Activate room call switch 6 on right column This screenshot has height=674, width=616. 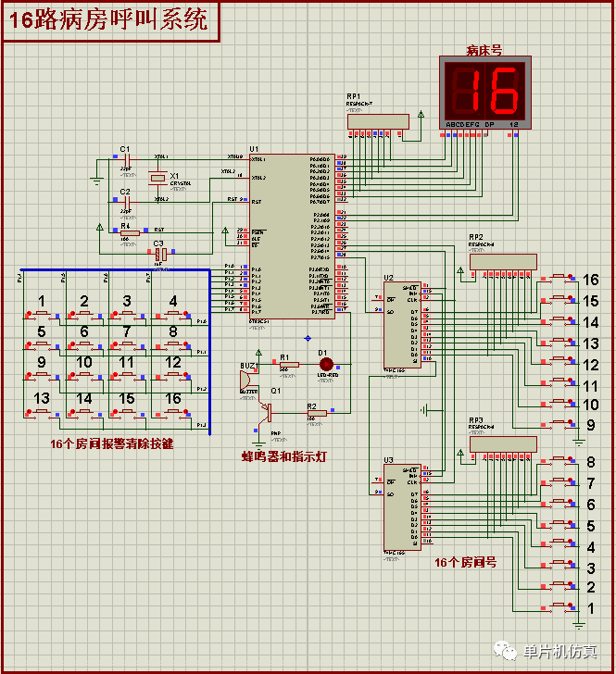click(559, 503)
